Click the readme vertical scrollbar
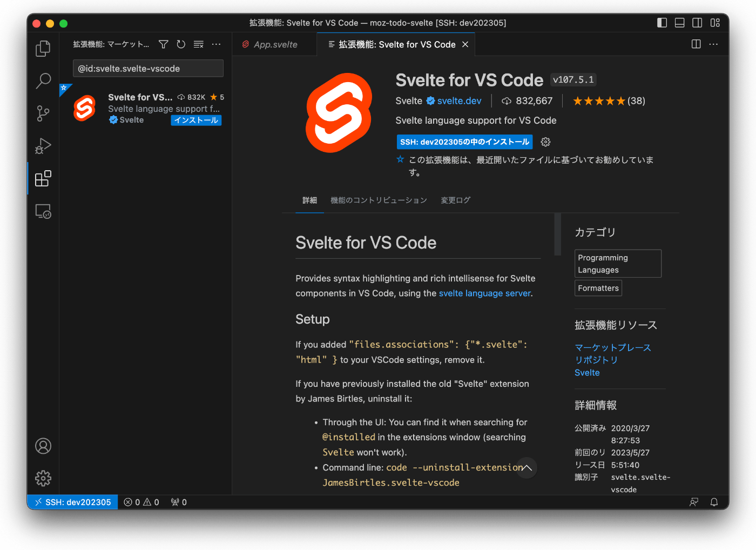This screenshot has width=756, height=550. [557, 234]
